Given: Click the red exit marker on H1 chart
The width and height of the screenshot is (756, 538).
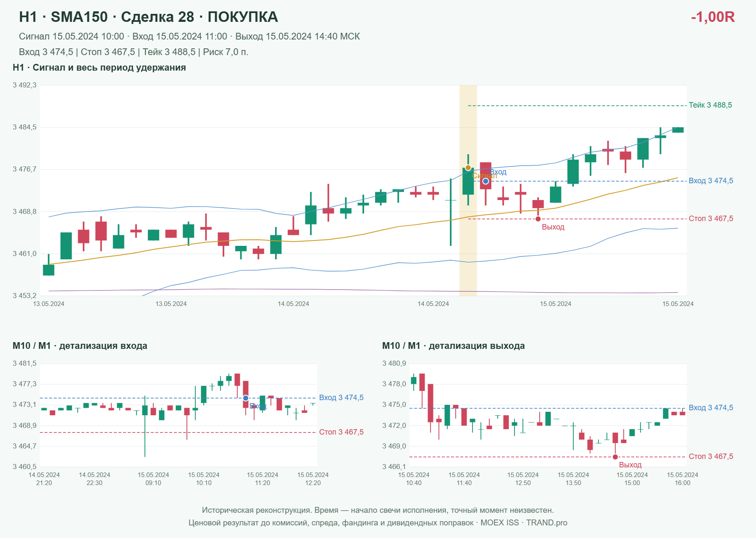Looking at the screenshot, I should [x=538, y=219].
